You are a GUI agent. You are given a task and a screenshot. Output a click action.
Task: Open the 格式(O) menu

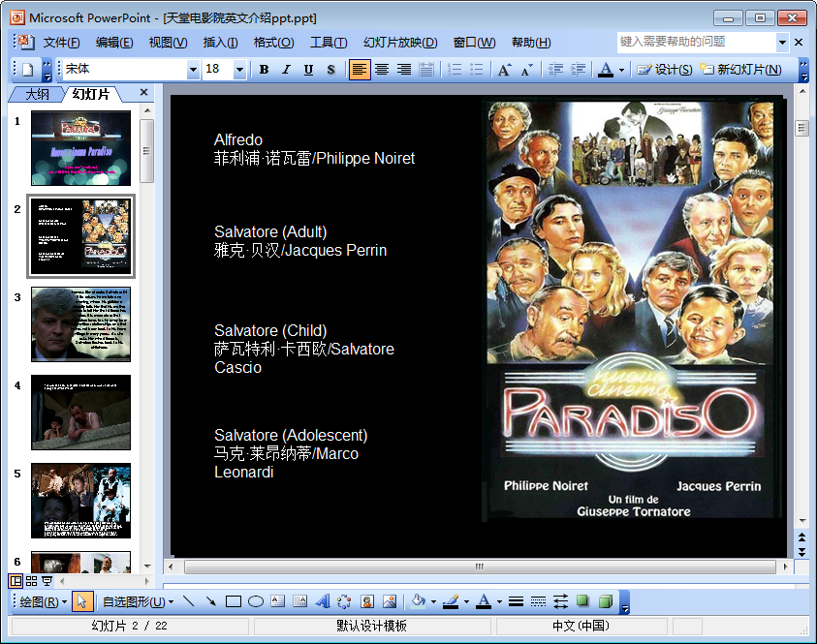tap(274, 43)
